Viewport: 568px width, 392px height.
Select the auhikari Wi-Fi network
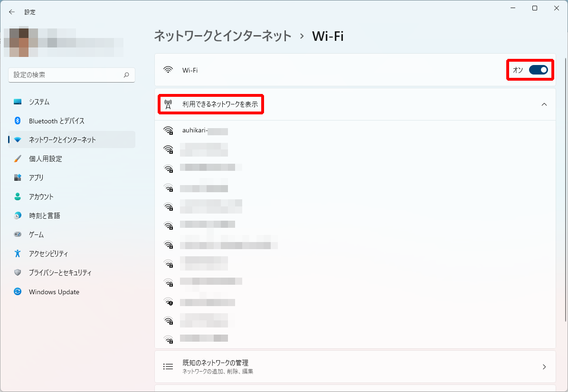205,131
